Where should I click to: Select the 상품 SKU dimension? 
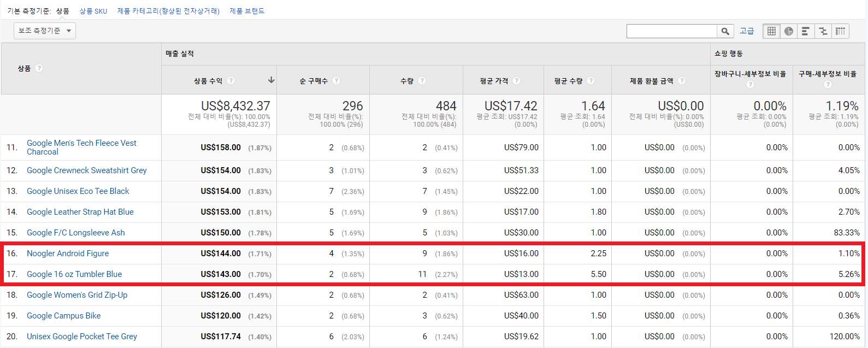[x=93, y=11]
